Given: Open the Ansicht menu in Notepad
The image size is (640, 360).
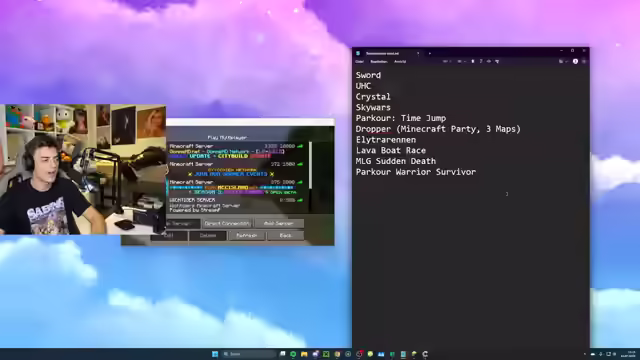Looking at the screenshot, I should coord(400,62).
